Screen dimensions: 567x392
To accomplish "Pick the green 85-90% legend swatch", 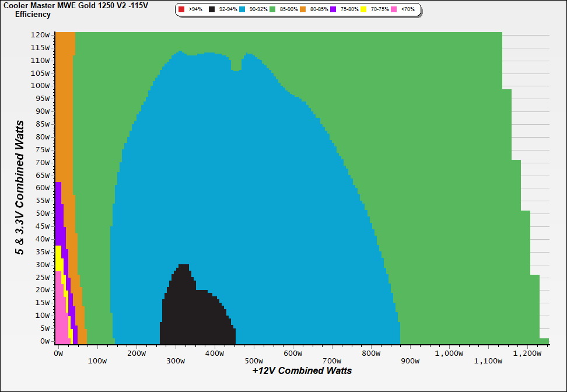I will (272, 10).
